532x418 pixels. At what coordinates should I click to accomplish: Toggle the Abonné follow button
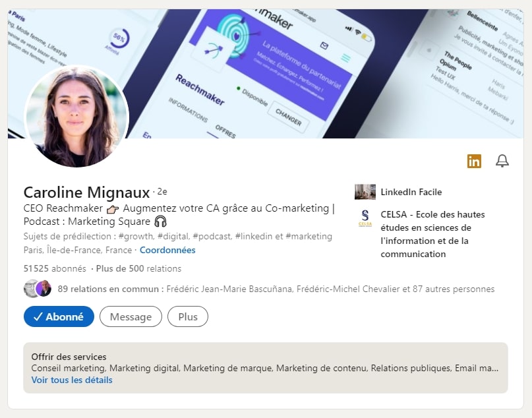pos(59,316)
